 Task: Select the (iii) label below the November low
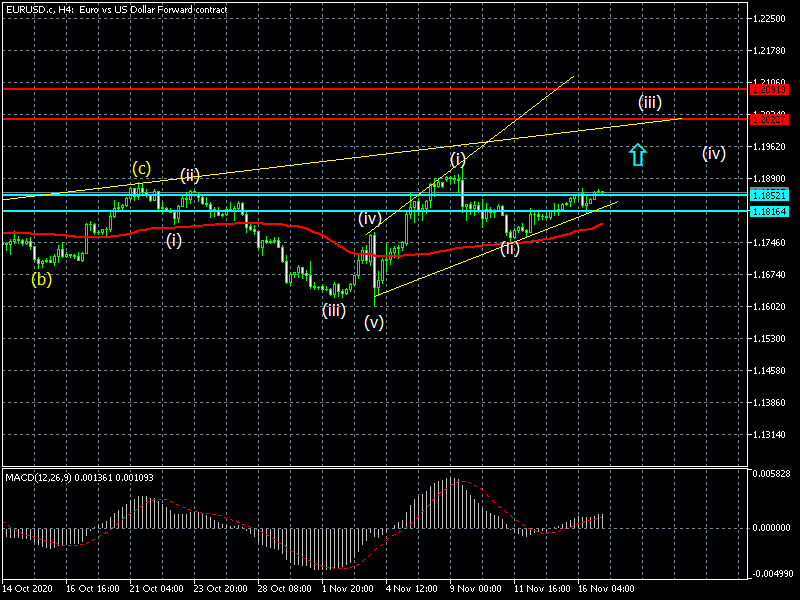pyautogui.click(x=333, y=310)
